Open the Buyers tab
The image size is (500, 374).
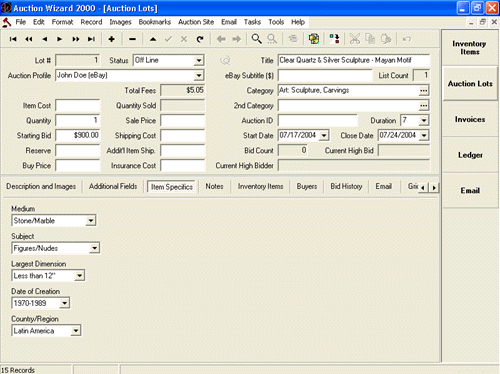(307, 186)
